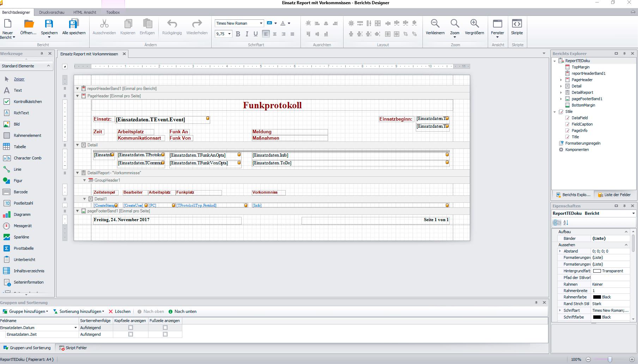Open the Times New Roman font dropdown
This screenshot has width=638, height=364.
(261, 23)
